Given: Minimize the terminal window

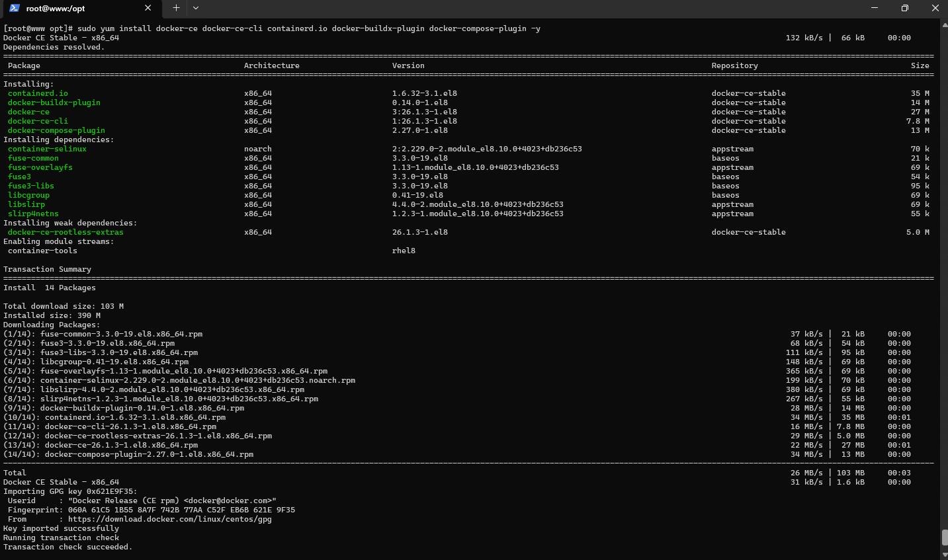Looking at the screenshot, I should [874, 8].
